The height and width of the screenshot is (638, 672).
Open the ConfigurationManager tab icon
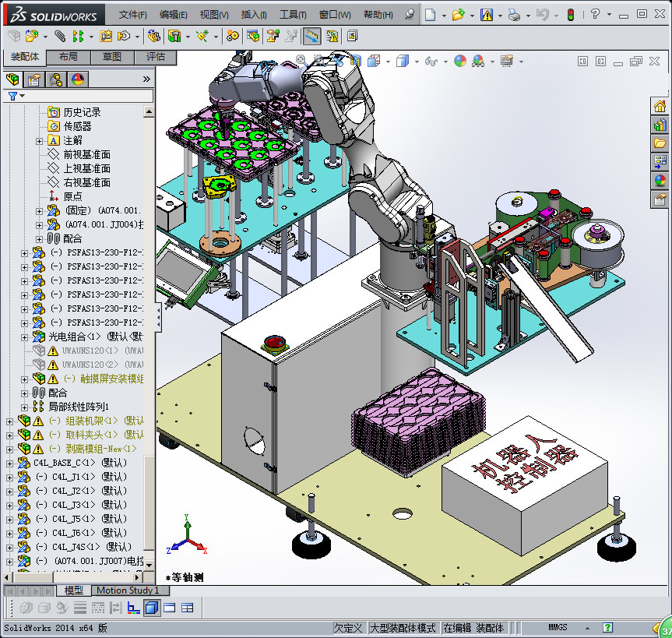coord(56,79)
